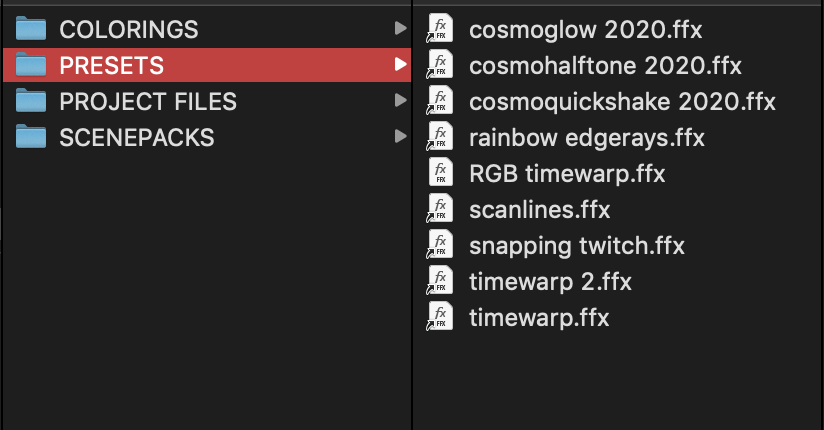Click the scanlines.ffx file icon
Viewport: 824px width, 430px height.
[x=439, y=209]
